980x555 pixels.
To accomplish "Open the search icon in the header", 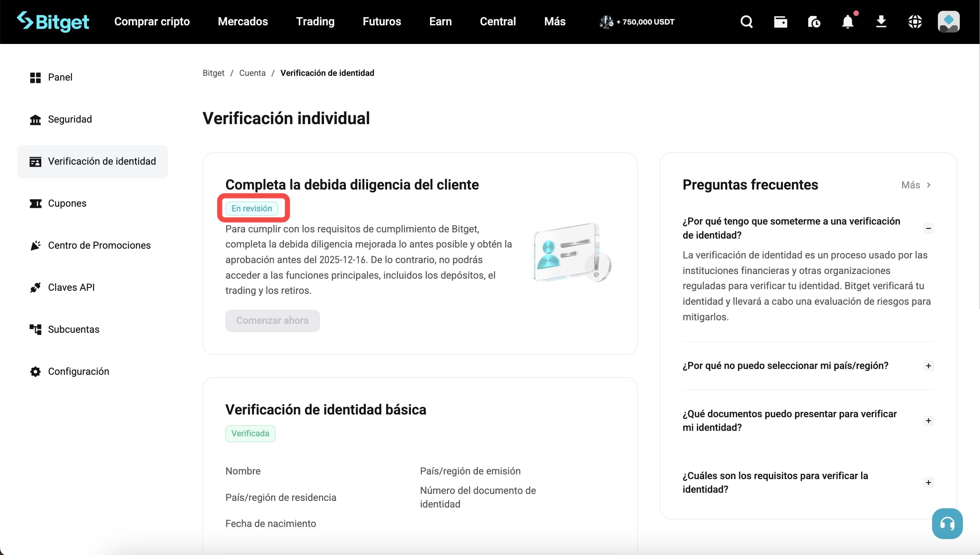I will coord(746,21).
